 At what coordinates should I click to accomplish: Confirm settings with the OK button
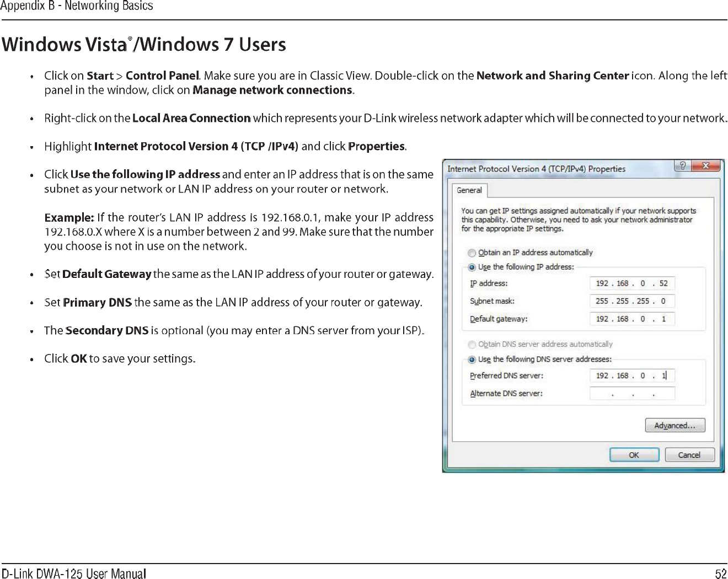[x=634, y=455]
